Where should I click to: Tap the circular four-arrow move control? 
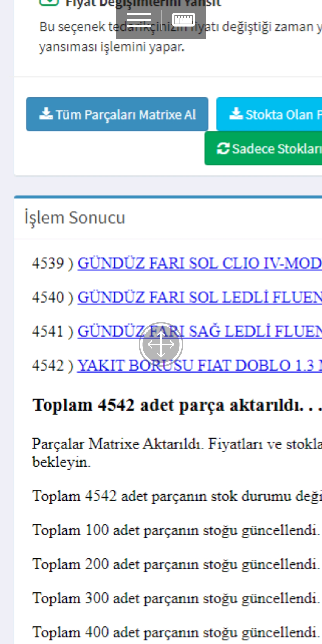point(161,344)
